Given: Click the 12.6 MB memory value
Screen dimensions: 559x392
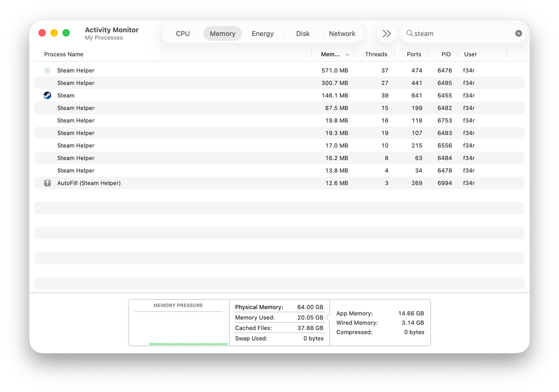Looking at the screenshot, I should (336, 183).
